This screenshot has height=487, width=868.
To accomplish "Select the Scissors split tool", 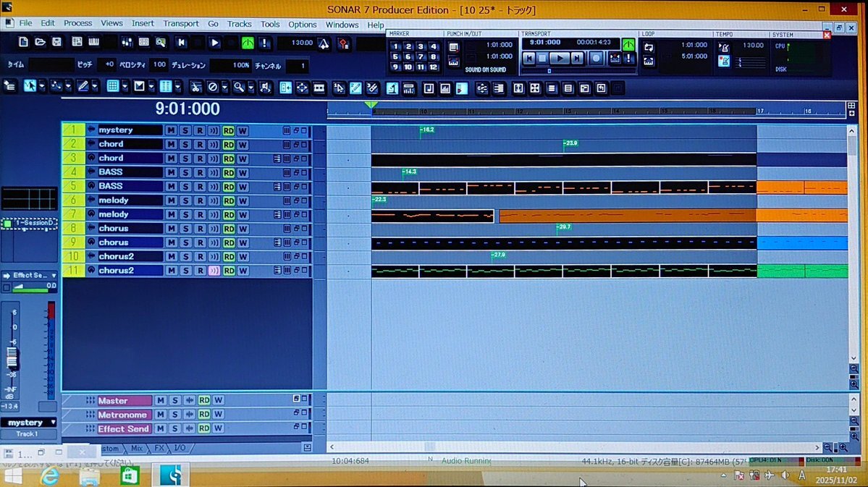I will [195, 87].
